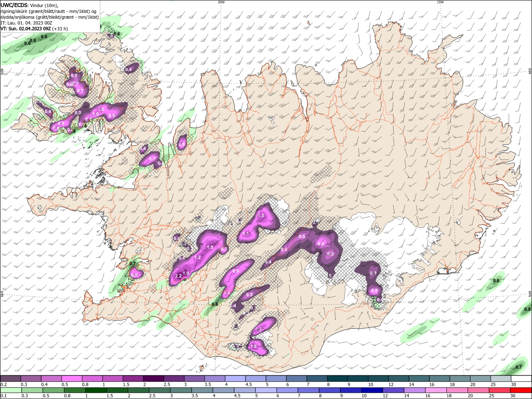532x399 pixels.
Task: Pick the darkest green lower swatch between 1 and 1.5
Action: coord(96,390)
